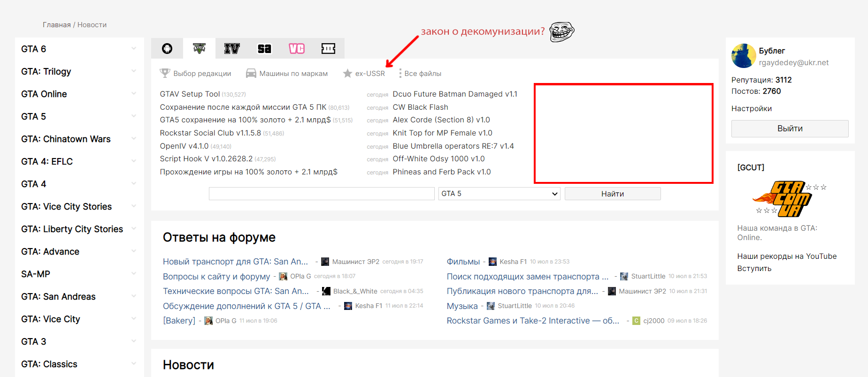Expand the GTA 6 sidebar menu
Screen dimensions: 868x377
pyautogui.click(x=134, y=49)
